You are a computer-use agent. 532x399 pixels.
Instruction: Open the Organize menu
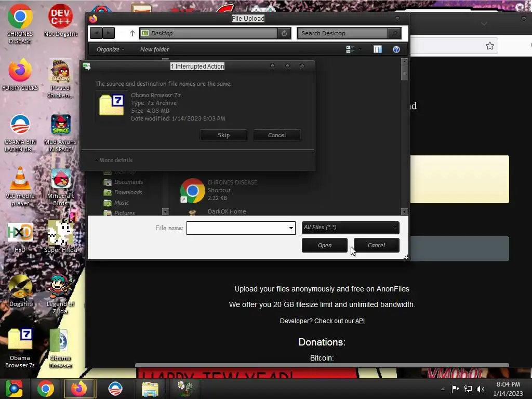pos(110,49)
